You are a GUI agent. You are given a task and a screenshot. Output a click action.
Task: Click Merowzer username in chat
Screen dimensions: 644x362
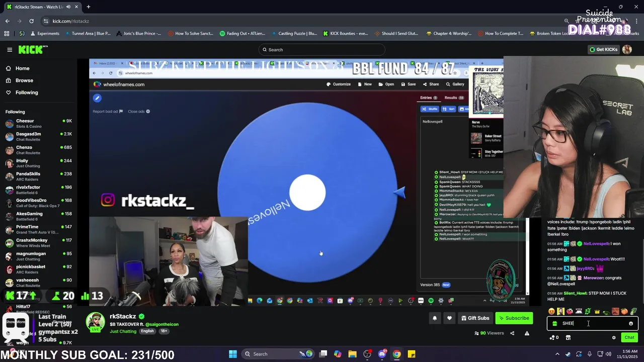click(593, 278)
